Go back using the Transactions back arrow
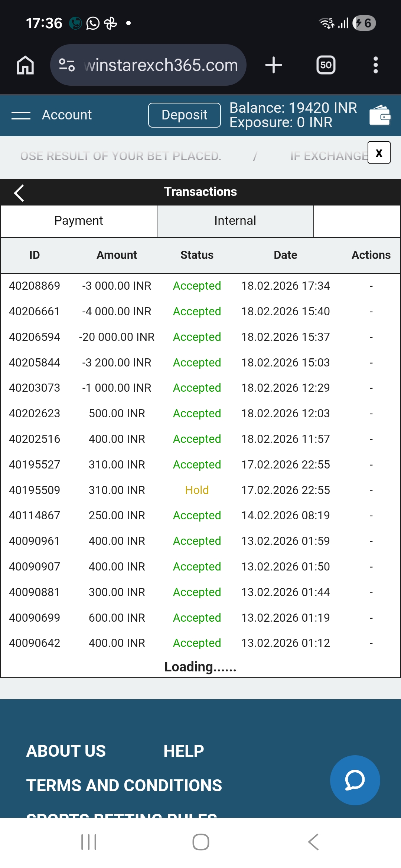 (19, 193)
